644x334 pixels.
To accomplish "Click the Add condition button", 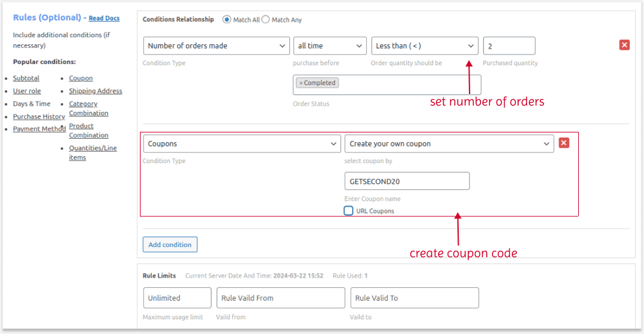I will [170, 244].
